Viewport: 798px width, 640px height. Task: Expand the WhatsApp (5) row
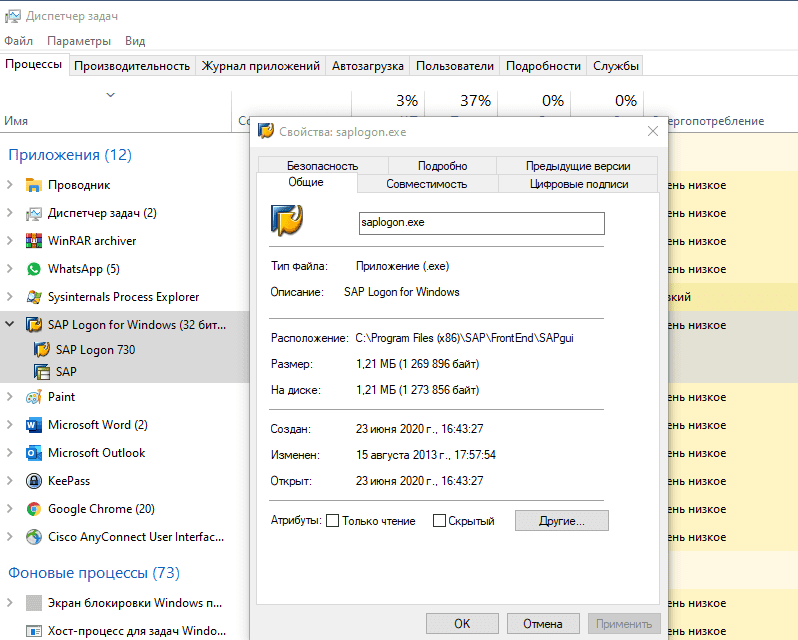[10, 269]
